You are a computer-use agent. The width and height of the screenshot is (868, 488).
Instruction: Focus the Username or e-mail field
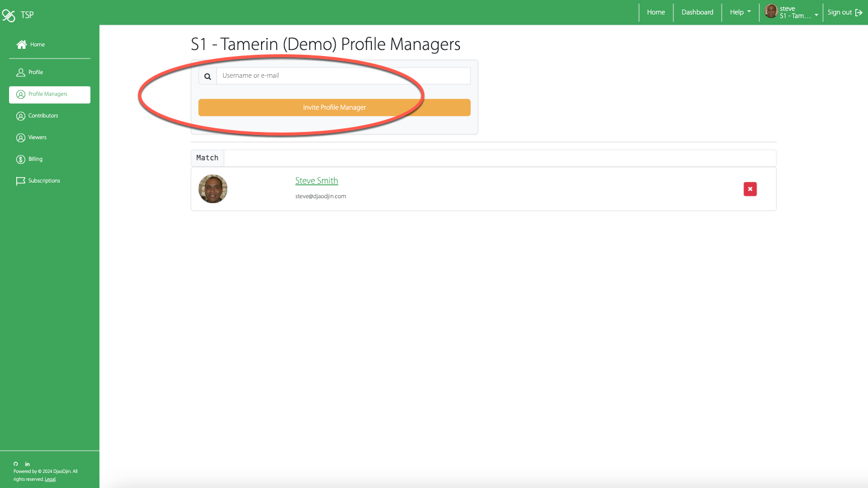[343, 76]
